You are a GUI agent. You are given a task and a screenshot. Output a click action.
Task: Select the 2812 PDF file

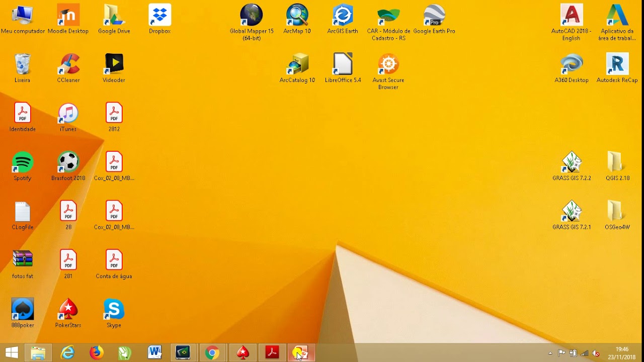[114, 117]
